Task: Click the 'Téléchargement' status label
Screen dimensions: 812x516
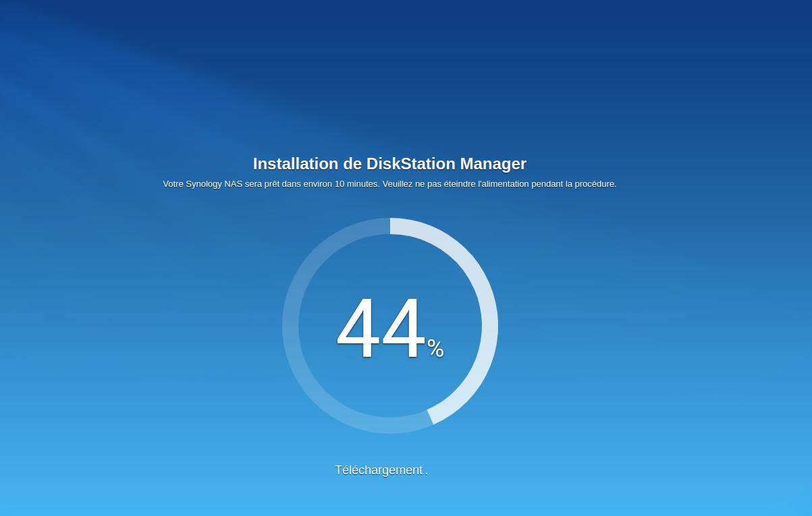Action: pos(379,470)
